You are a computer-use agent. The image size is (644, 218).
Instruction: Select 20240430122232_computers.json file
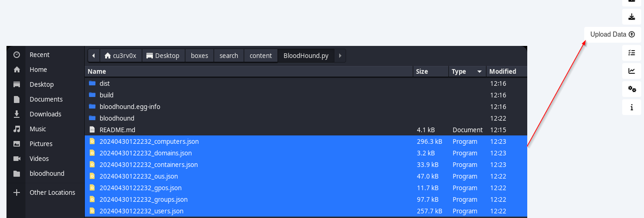[x=306, y=141]
